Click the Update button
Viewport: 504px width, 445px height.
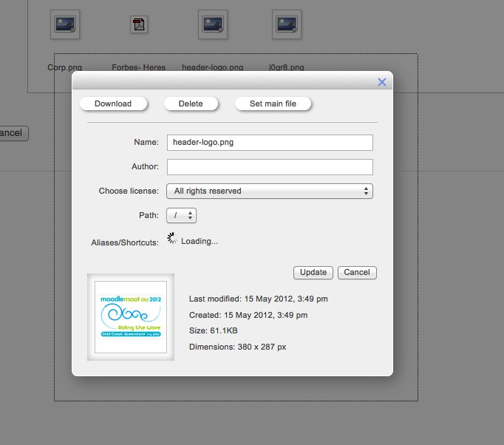coord(313,272)
